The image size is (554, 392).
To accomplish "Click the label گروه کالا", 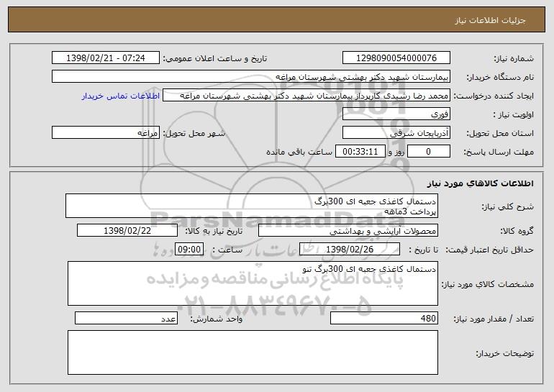I will [x=517, y=232].
